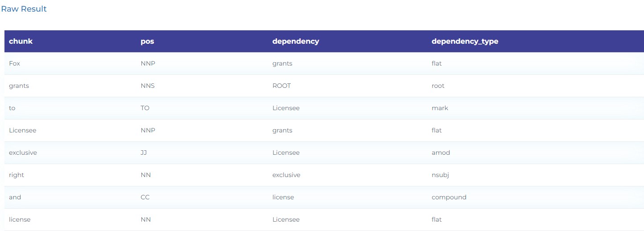Select the NNS pos cell
644x231 pixels.
click(148, 86)
